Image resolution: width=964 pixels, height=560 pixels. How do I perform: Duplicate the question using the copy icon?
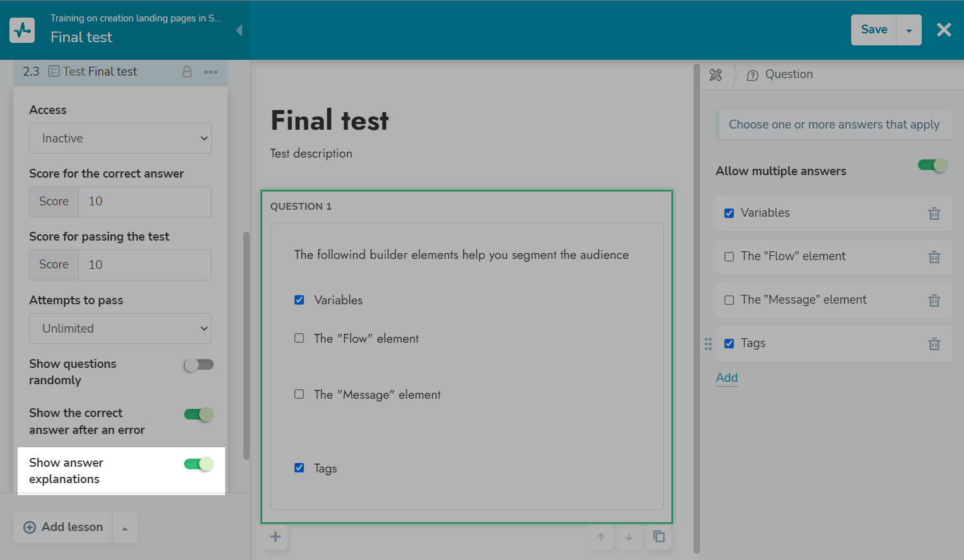pyautogui.click(x=659, y=537)
